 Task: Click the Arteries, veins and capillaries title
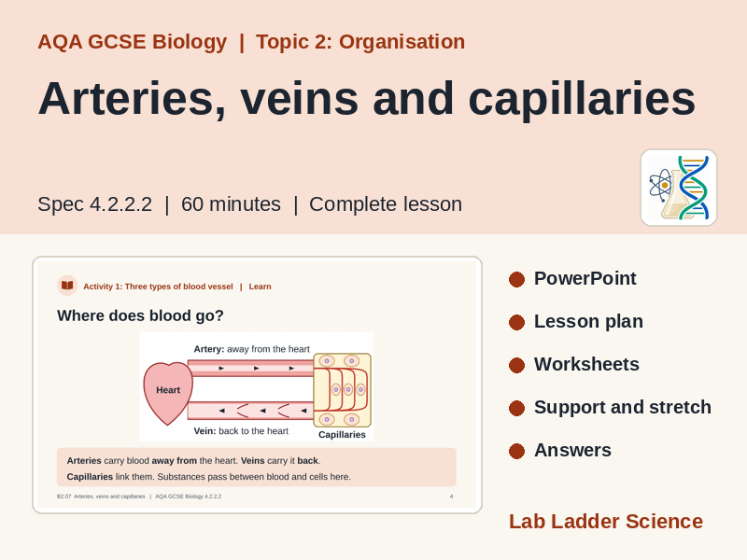click(367, 99)
